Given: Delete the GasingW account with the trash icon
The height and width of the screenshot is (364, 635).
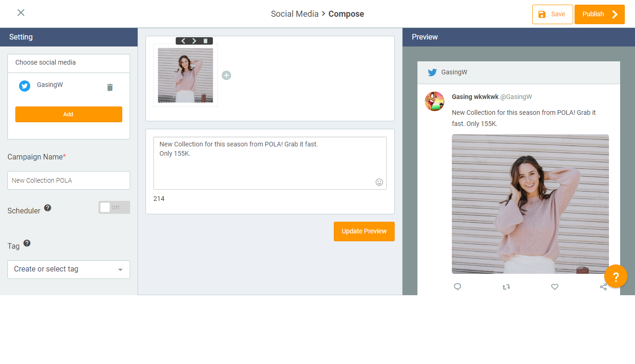Looking at the screenshot, I should (110, 86).
